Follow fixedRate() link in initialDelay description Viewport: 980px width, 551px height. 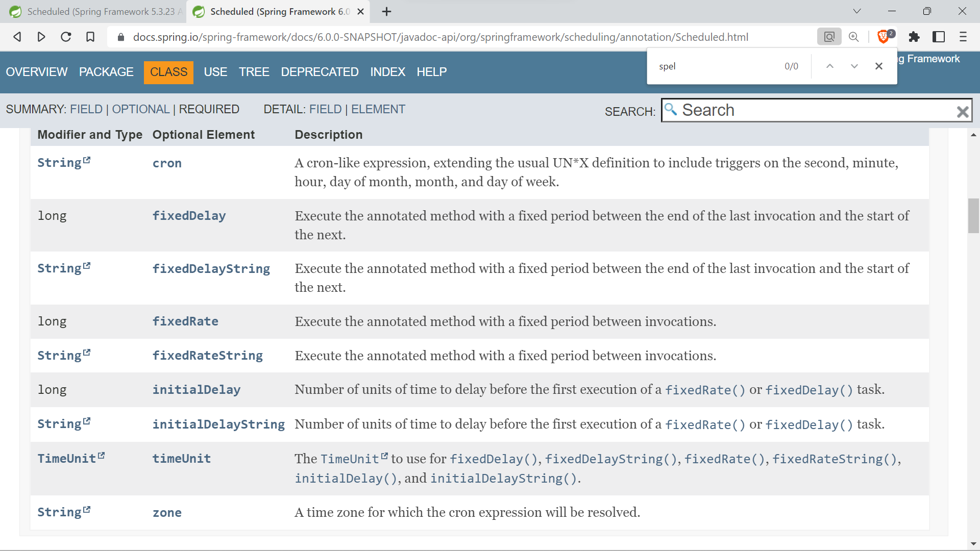705,390
